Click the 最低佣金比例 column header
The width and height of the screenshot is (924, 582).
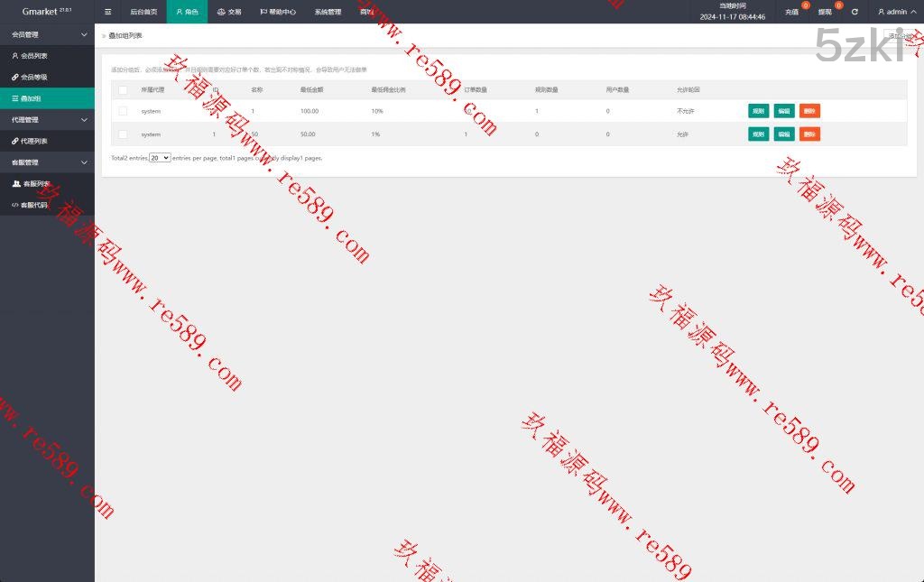(388, 90)
